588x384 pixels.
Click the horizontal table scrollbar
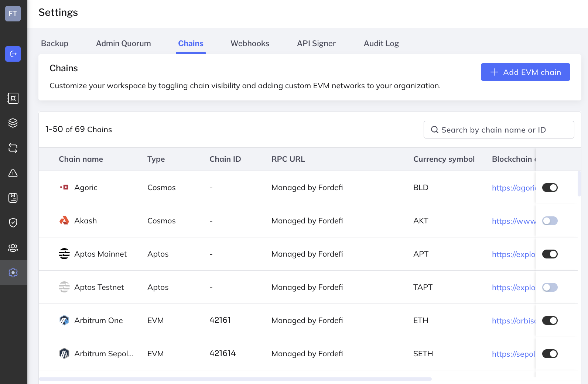235,379
